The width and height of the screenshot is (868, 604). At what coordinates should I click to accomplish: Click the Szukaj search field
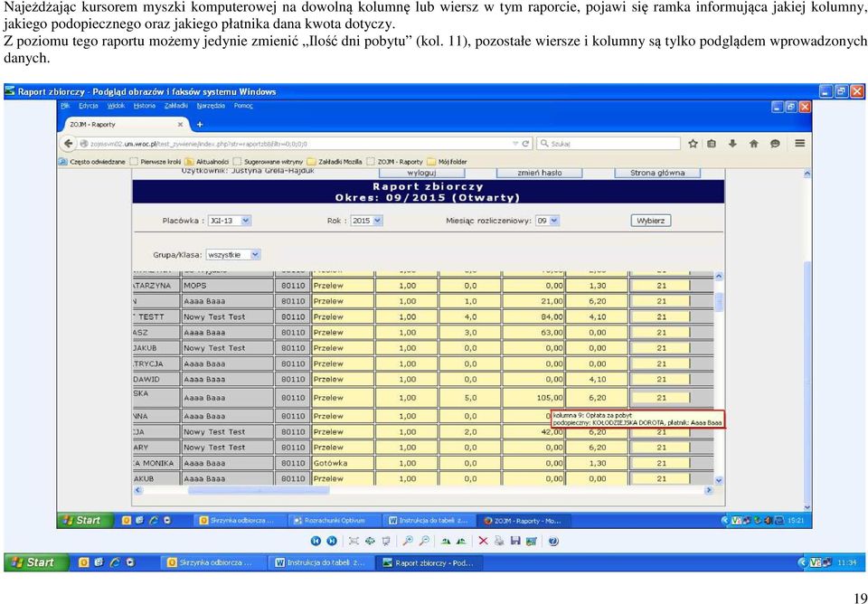(x=609, y=144)
